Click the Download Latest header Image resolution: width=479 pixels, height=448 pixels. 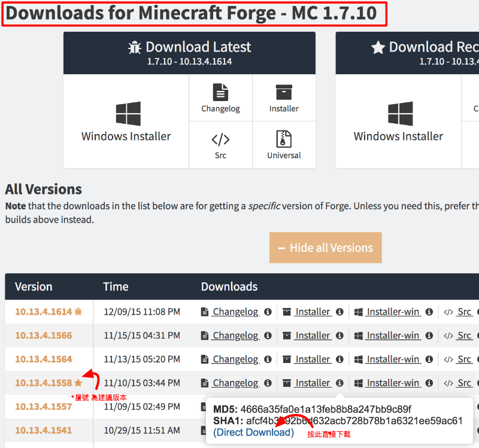click(189, 53)
